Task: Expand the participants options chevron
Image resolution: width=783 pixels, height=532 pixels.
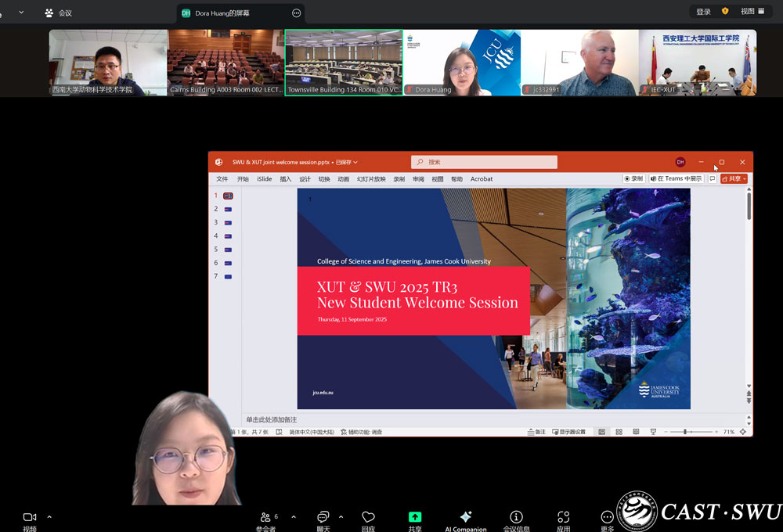Action: (294, 517)
